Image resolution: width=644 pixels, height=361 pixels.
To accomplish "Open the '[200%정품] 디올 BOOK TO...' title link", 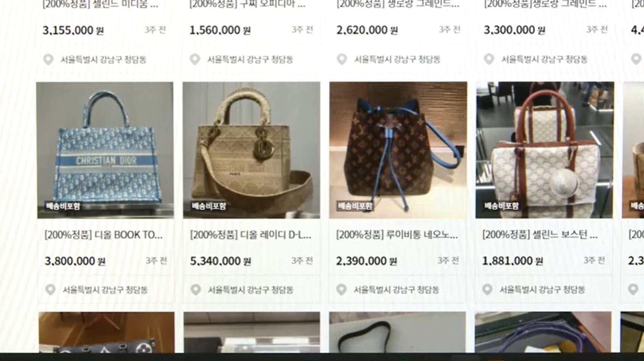I will click(x=104, y=235).
